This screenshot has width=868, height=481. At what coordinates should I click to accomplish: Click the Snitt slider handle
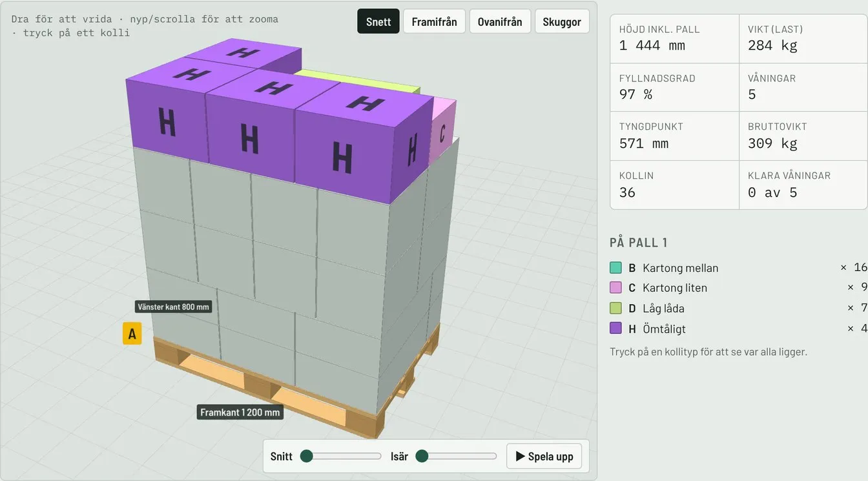click(x=307, y=456)
